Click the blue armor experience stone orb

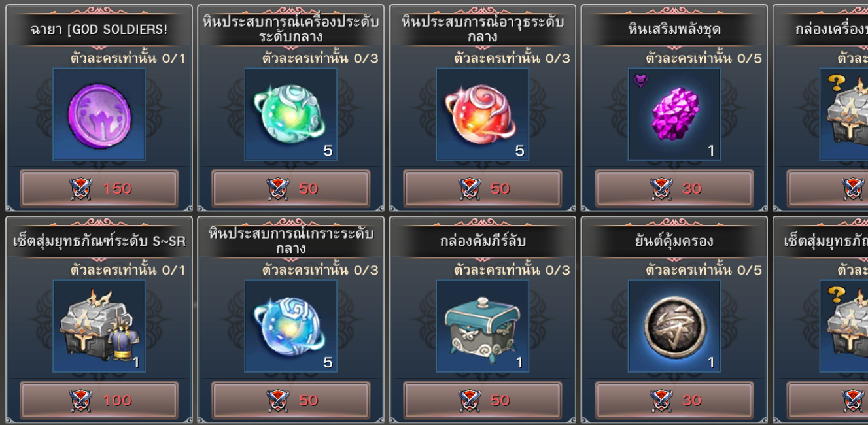pos(290,326)
